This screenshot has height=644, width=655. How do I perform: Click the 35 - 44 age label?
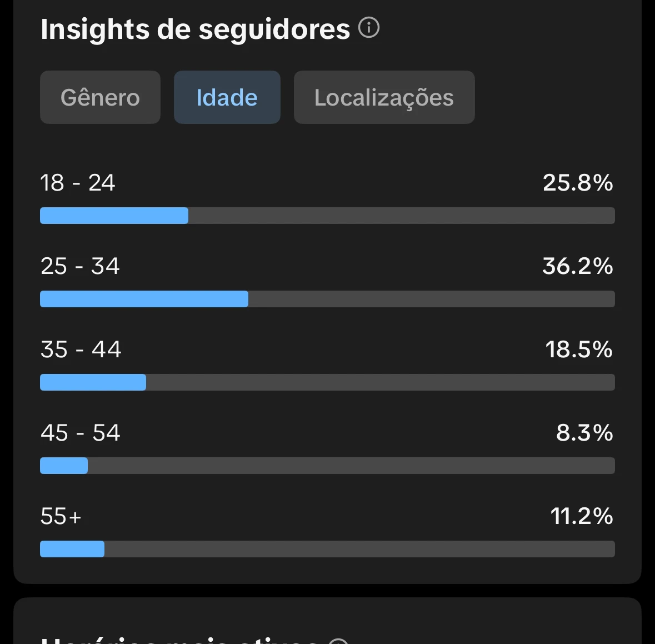pos(81,350)
